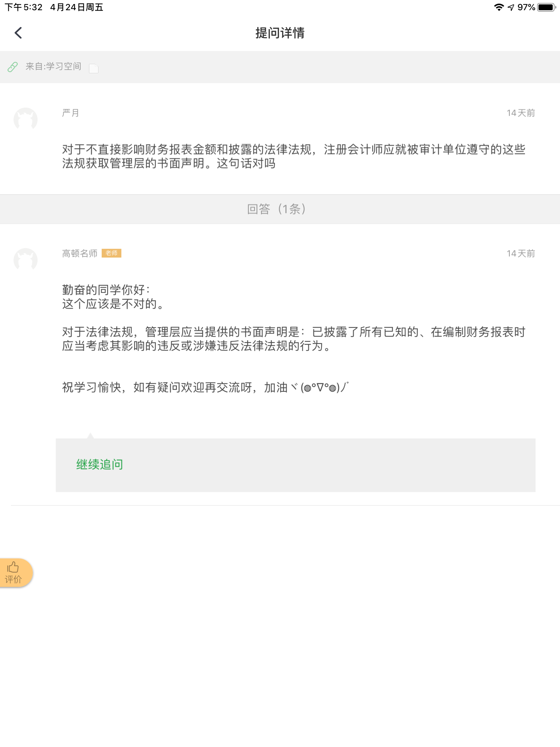Tap the question's 14天前 timestamp
Viewport: 560px width, 747px height.
pyautogui.click(x=520, y=113)
